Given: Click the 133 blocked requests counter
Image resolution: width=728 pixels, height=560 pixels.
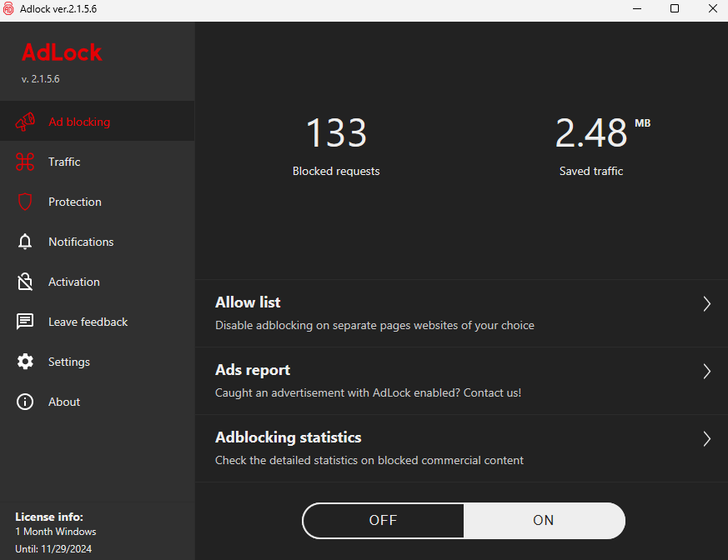Looking at the screenshot, I should coord(336,133).
